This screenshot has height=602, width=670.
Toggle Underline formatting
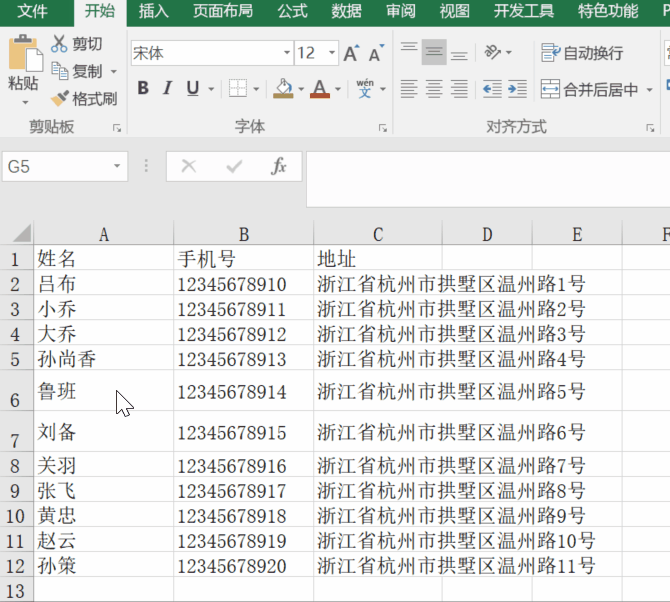coord(193,88)
